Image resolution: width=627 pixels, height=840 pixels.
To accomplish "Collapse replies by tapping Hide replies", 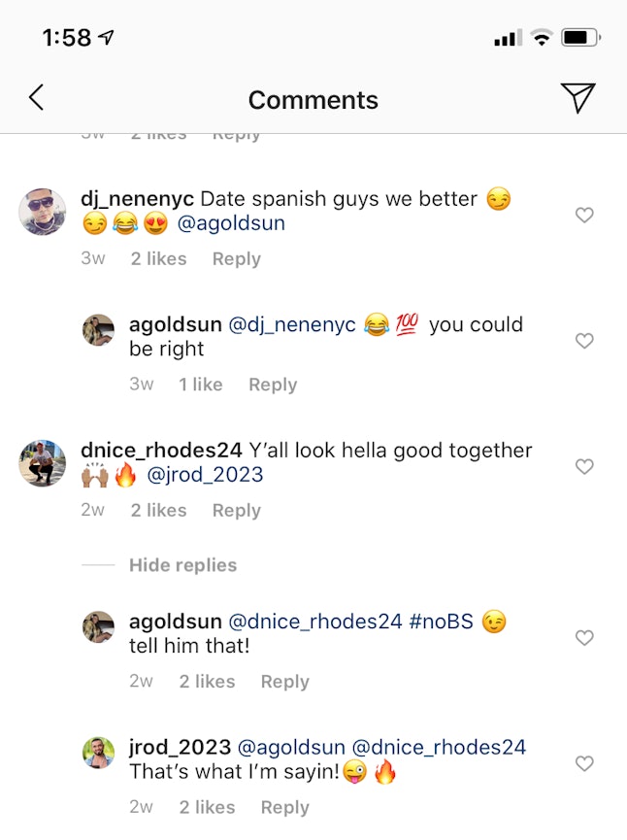I will [183, 564].
